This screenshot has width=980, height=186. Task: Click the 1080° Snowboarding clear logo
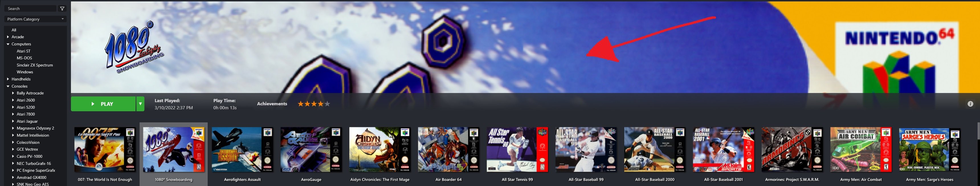(134, 47)
